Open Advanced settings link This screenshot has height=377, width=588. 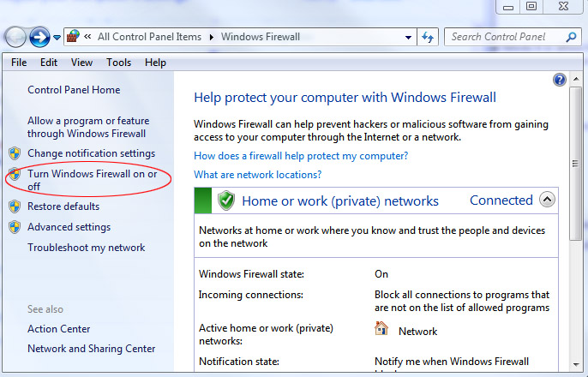coord(69,227)
